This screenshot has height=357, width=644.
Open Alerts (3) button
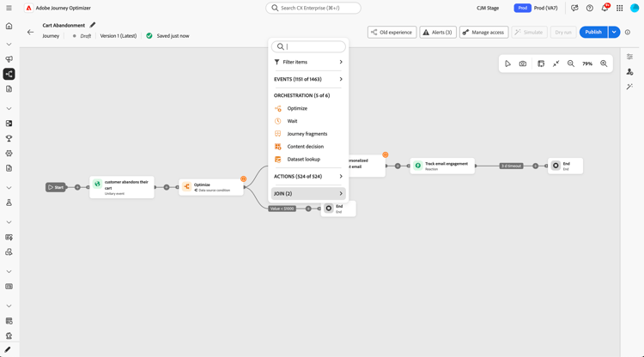(438, 32)
